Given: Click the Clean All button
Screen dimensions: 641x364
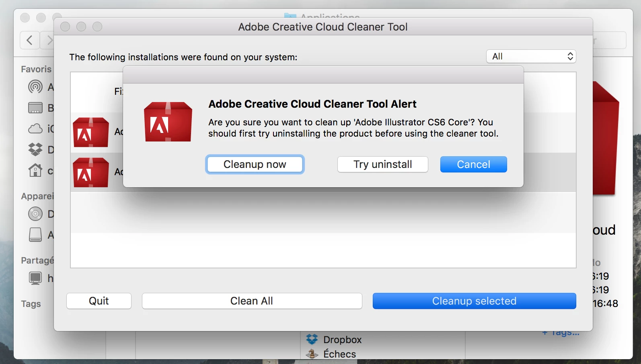Looking at the screenshot, I should pos(252,301).
